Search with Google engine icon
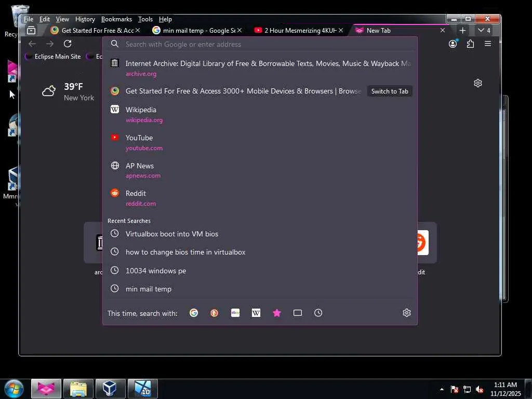 [194, 313]
